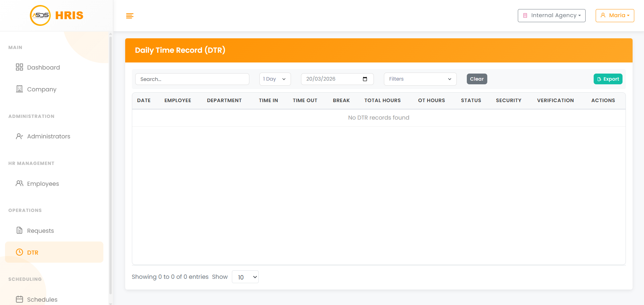Click the Search input field
This screenshot has width=644, height=305.
point(192,79)
